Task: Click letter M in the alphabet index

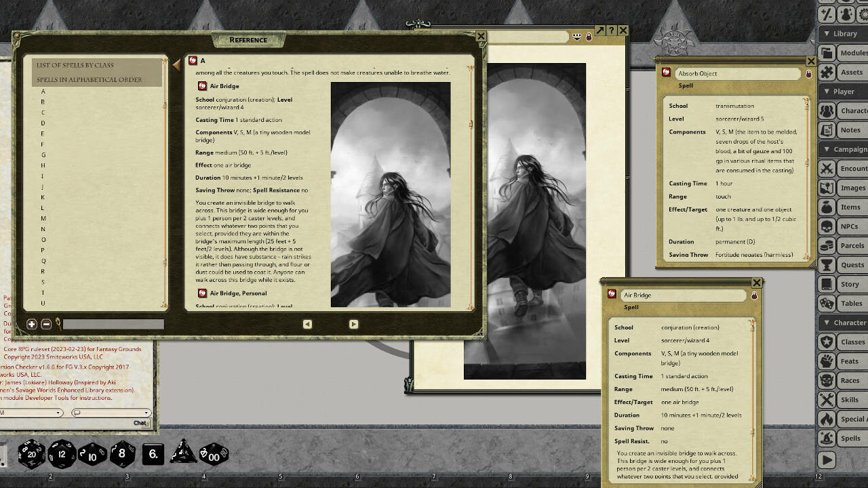Action: pyautogui.click(x=42, y=218)
